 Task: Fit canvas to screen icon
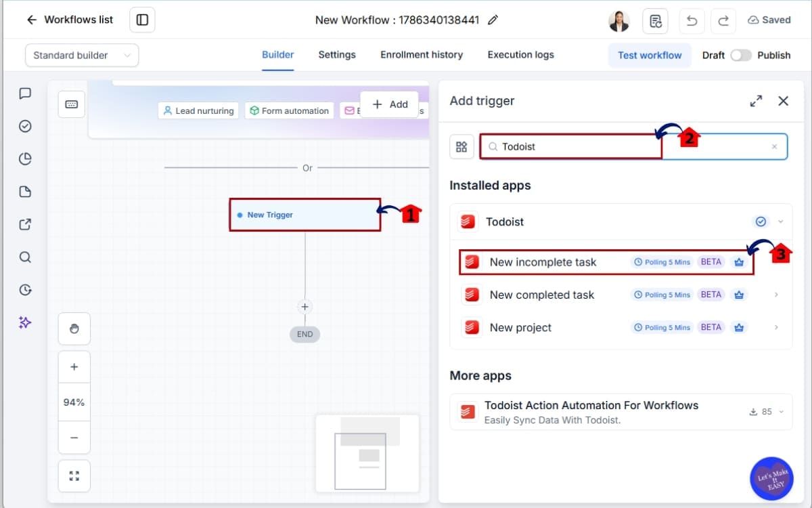click(x=74, y=475)
